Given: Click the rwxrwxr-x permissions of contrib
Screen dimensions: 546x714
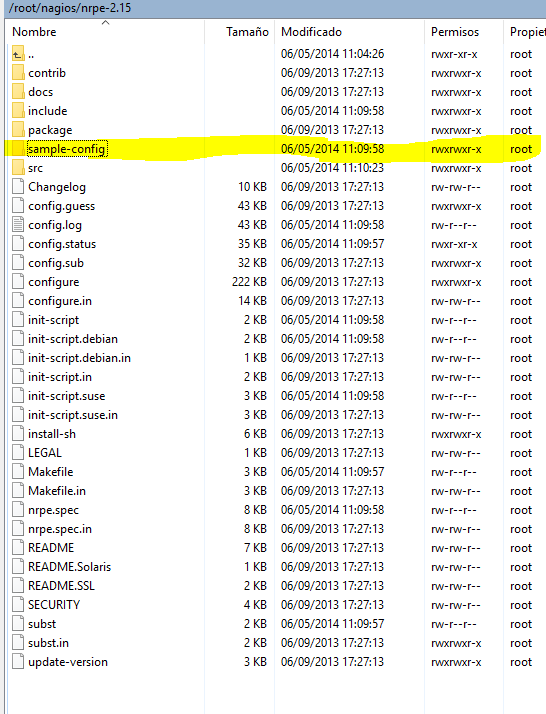Looking at the screenshot, I should pos(456,73).
